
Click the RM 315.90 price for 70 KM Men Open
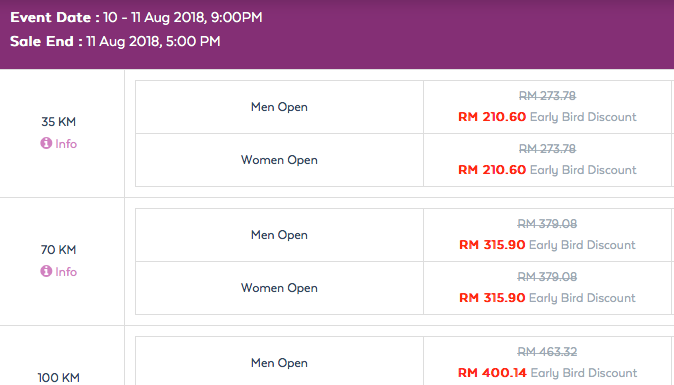click(492, 245)
